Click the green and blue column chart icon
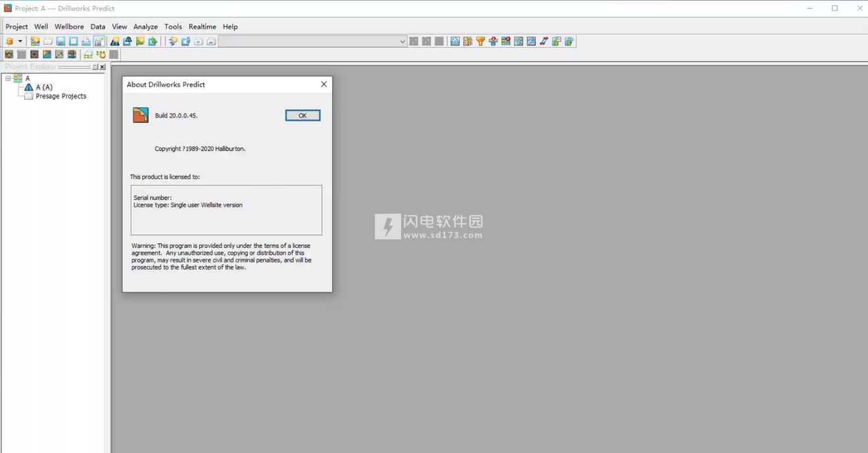Viewport: 868px width, 453px height. coord(557,41)
